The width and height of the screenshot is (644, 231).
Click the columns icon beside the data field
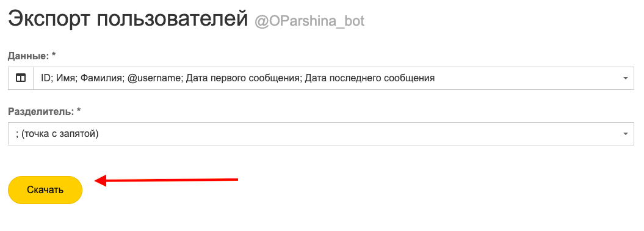[x=21, y=78]
